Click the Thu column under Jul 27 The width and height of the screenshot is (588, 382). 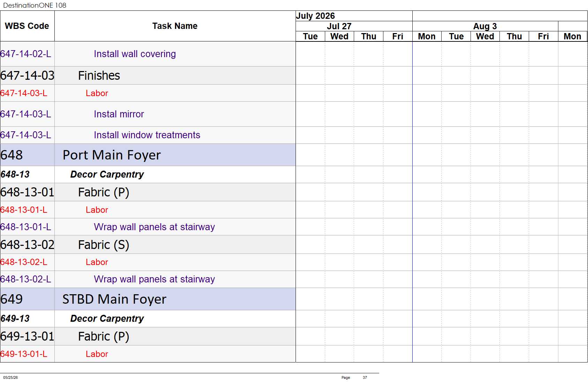pos(369,37)
